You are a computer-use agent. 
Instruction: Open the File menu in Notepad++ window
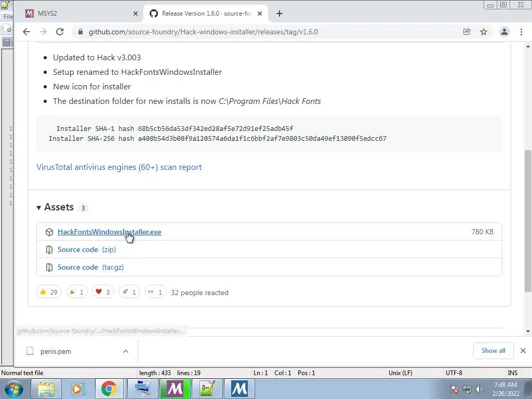tap(8, 16)
